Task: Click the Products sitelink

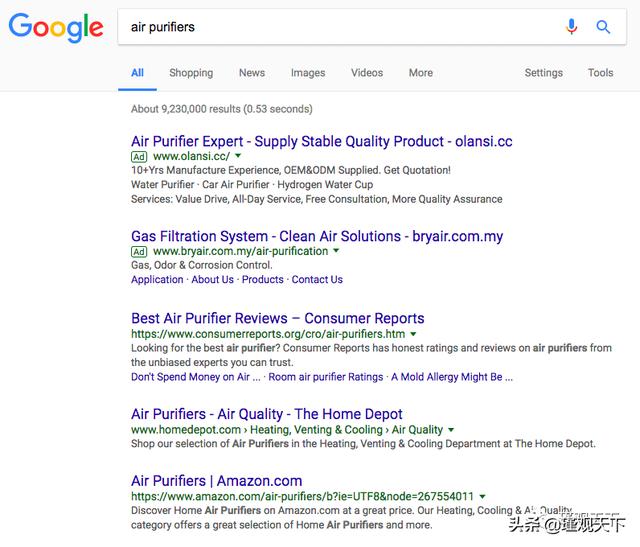Action: click(x=262, y=280)
